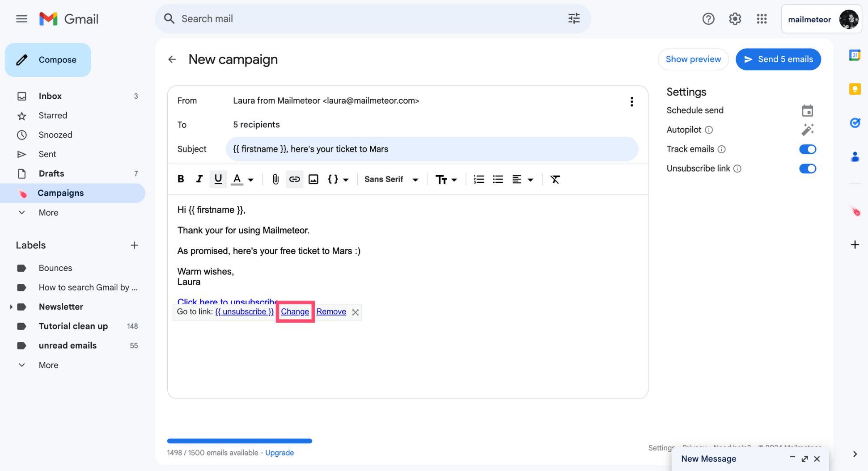Open the text alignment dropdown
Screen dimensions: 868x471
click(522, 179)
